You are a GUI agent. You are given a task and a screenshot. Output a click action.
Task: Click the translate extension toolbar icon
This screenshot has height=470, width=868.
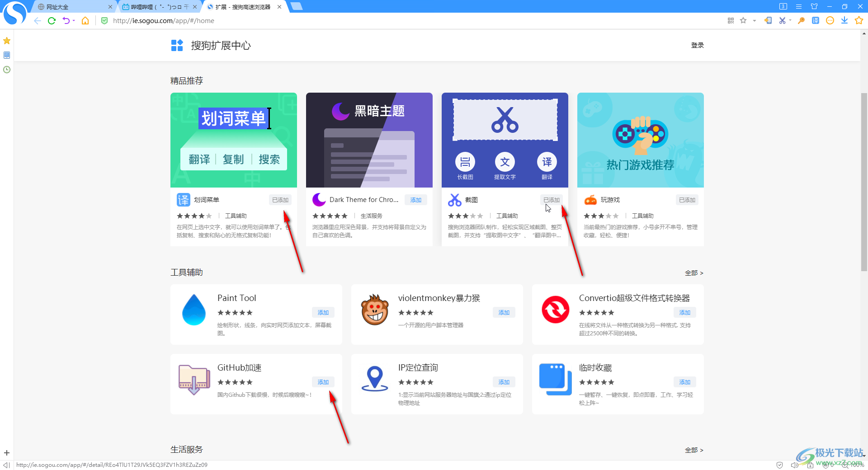pos(816,21)
